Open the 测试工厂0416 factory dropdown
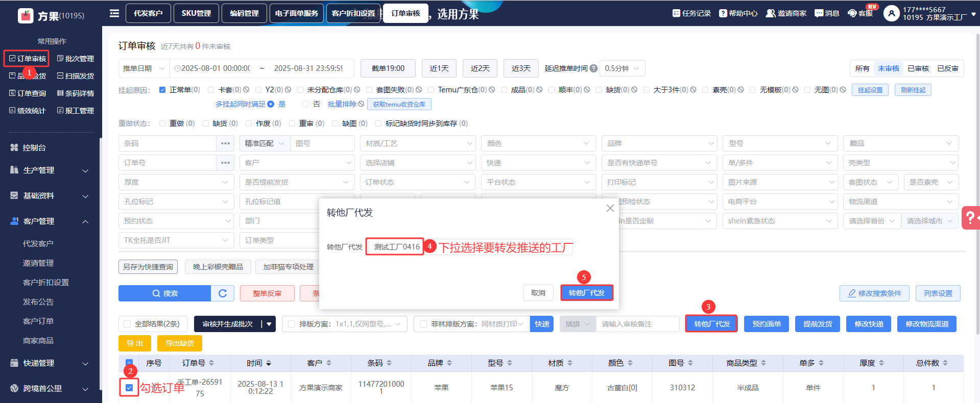The image size is (980, 403). (395, 247)
